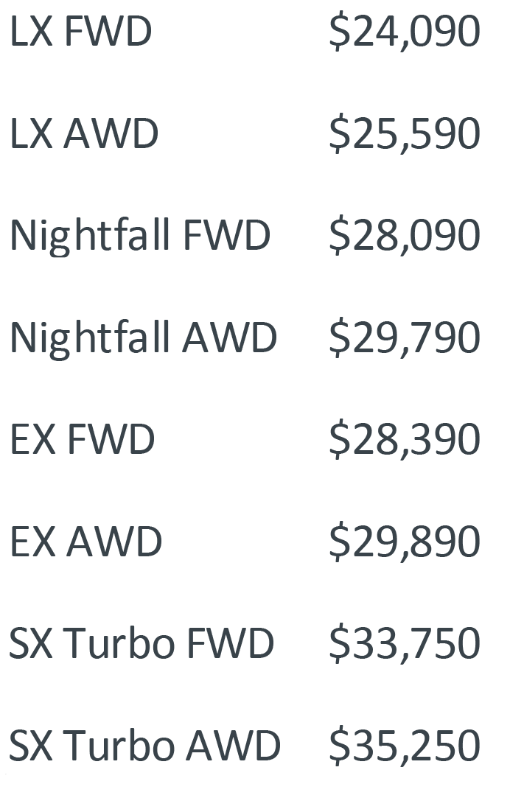Select the $25,590 price
Screen dimensions: 510x812
pyautogui.click(x=405, y=134)
